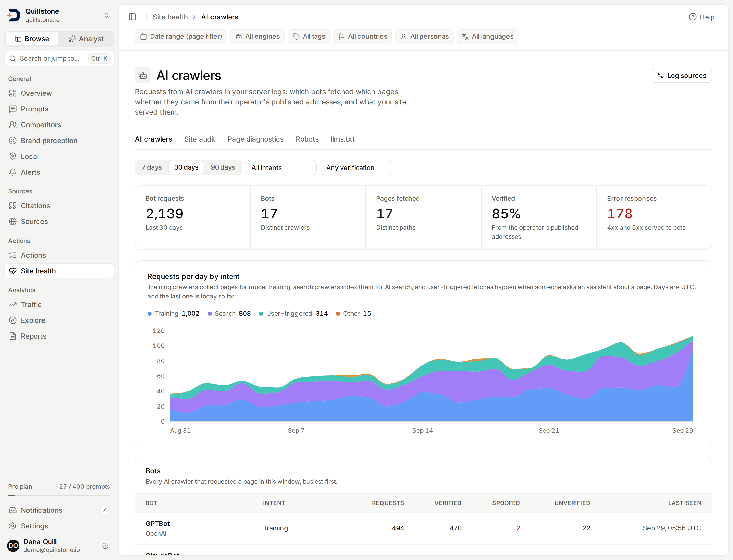Open Traffic analytics
This screenshot has height=560, width=733.
59,304
